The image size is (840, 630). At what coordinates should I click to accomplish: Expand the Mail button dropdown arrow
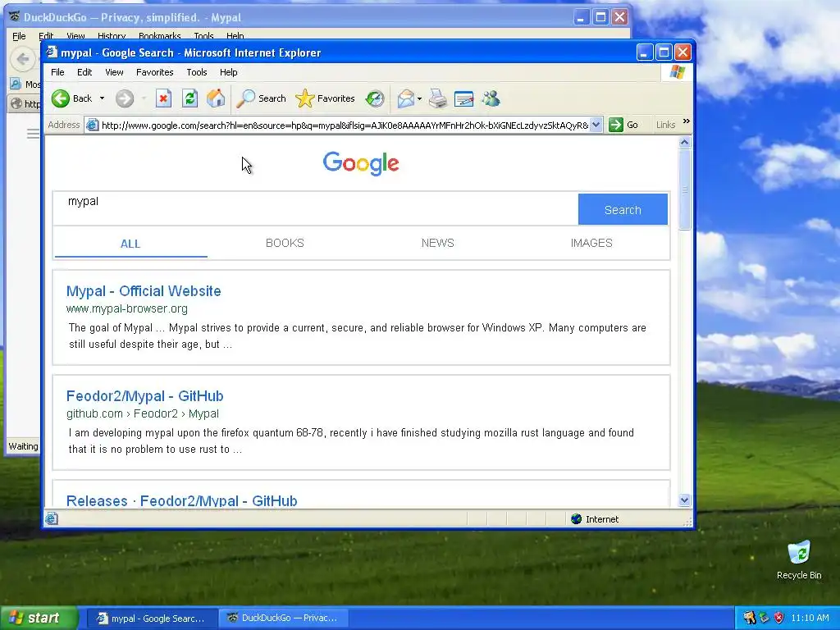click(419, 98)
